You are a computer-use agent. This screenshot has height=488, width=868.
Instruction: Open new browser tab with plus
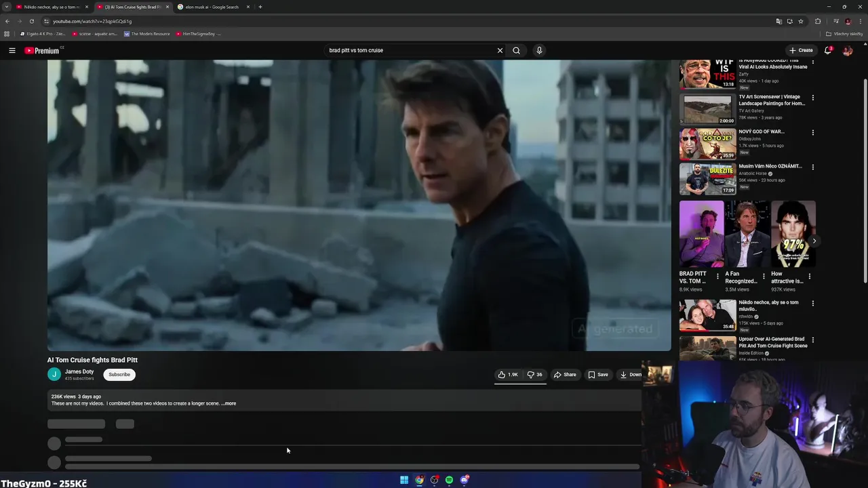pos(260,7)
